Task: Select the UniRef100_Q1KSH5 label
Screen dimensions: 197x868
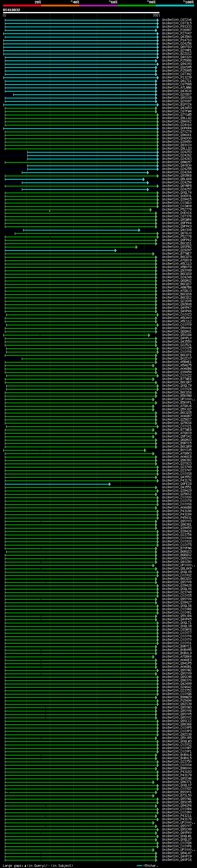Action: coord(177,67)
